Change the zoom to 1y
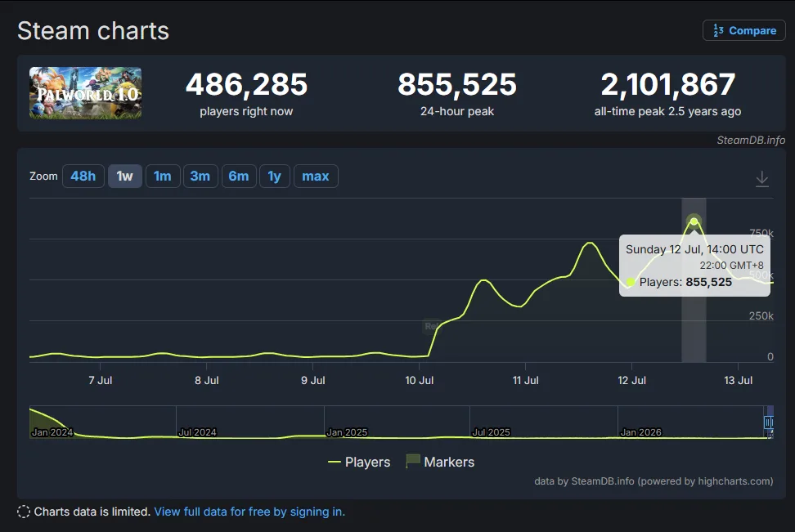795x532 pixels. (275, 177)
